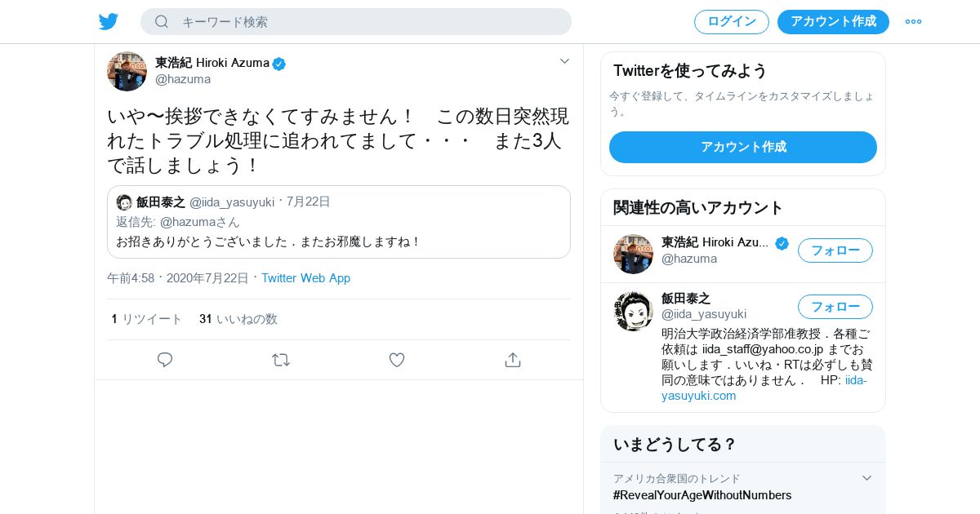Click the search magnifier icon

point(162,22)
